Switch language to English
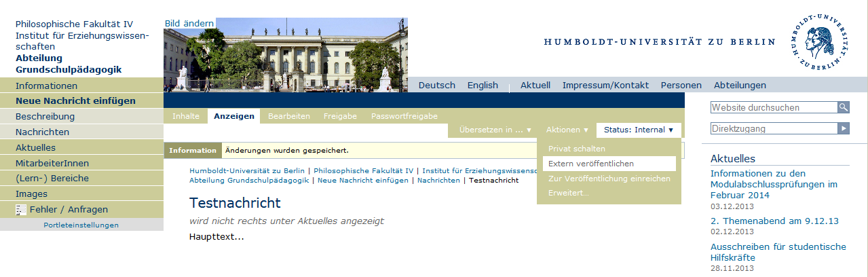 tap(483, 85)
